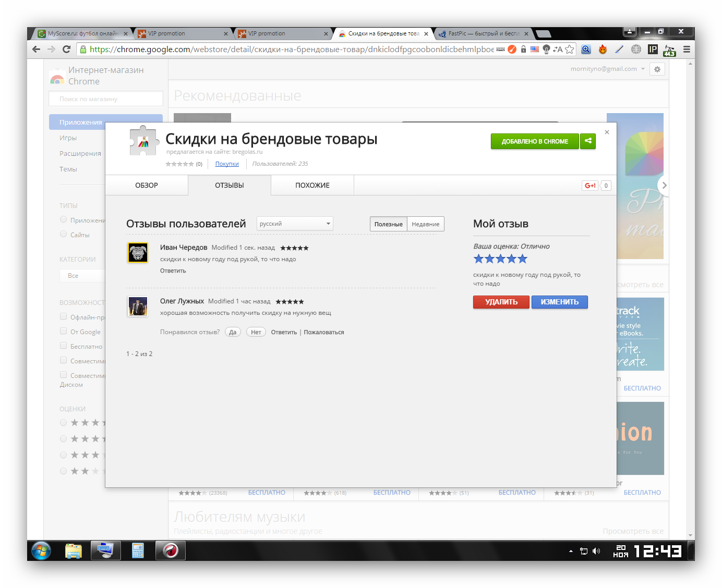The width and height of the screenshot is (722, 588).
Task: Toggle the Недавние reviews sort button
Action: 426,224
